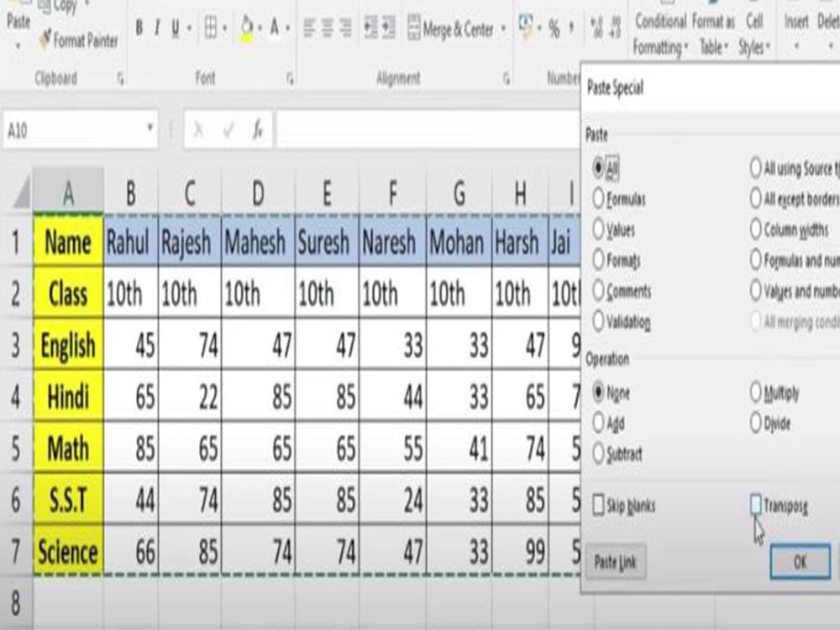Decrease decimal places
840x630 pixels.
click(616, 28)
